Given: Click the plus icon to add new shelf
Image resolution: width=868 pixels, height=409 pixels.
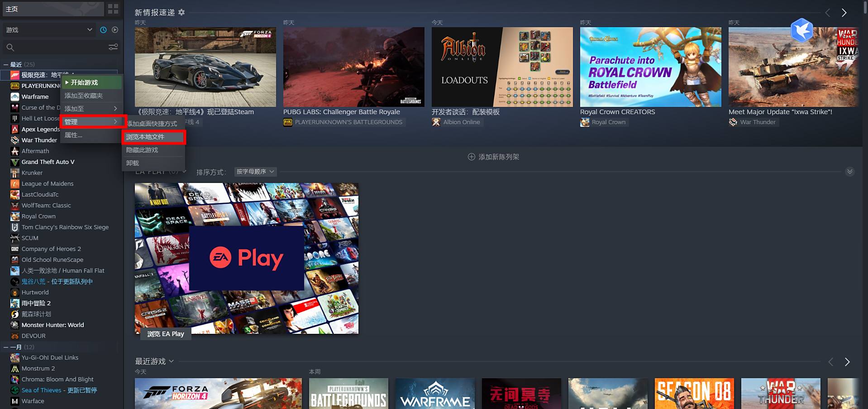Looking at the screenshot, I should pyautogui.click(x=471, y=157).
